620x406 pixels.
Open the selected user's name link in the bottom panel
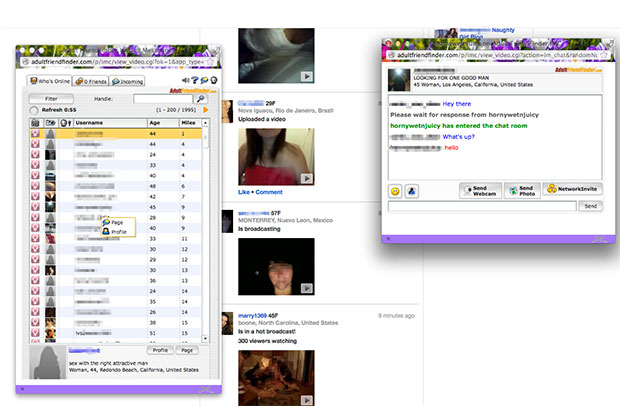(84, 350)
